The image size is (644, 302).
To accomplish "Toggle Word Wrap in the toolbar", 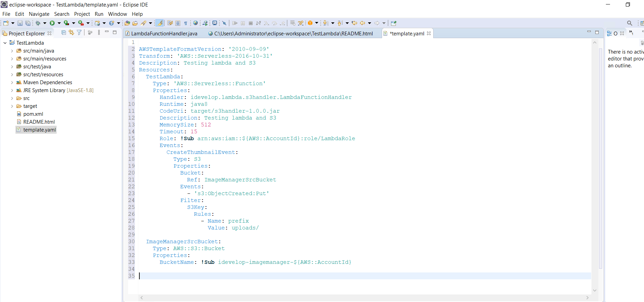I will pos(170,23).
